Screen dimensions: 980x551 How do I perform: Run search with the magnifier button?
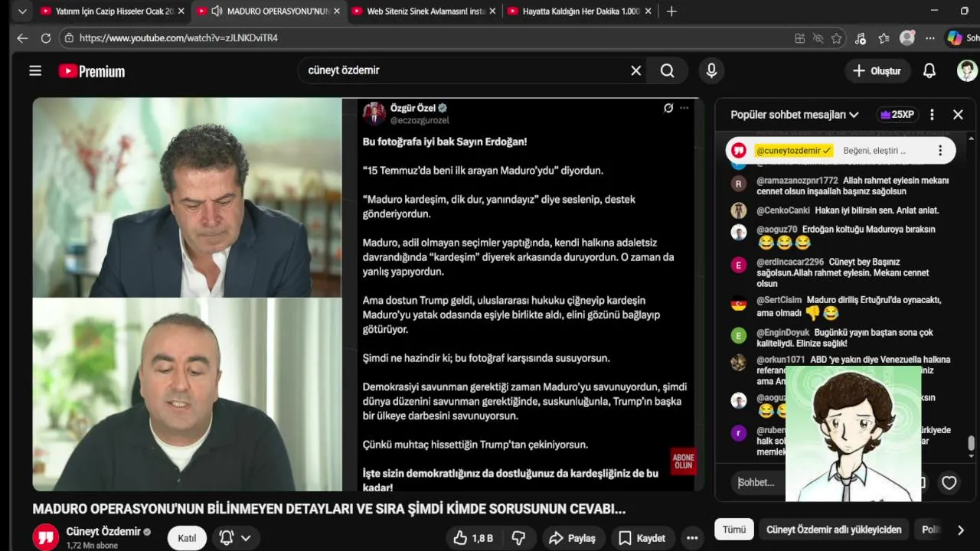tap(668, 70)
